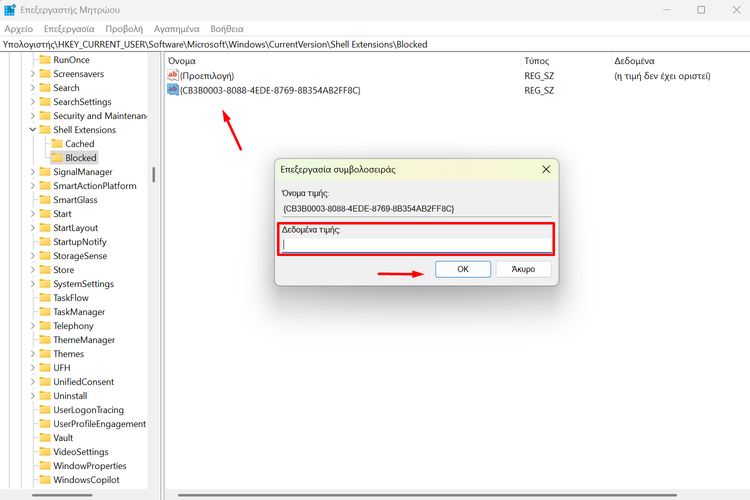Expand the Security and Maintenance node
The image size is (750, 500).
33,116
